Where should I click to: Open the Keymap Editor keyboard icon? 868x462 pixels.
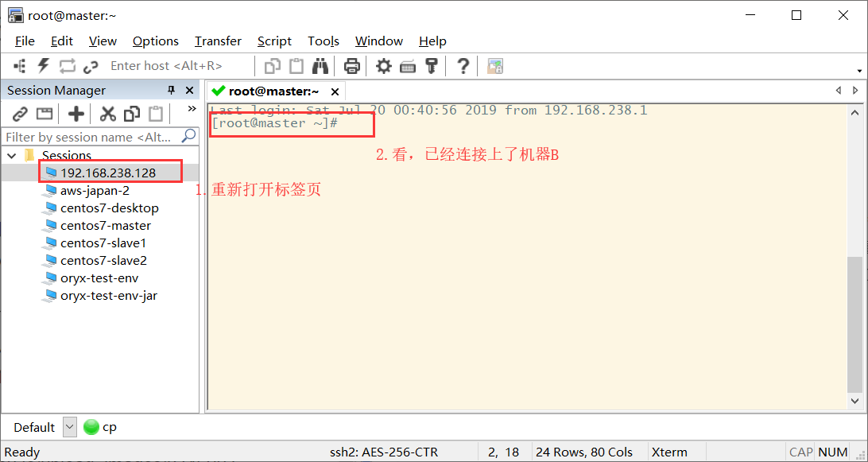coord(408,67)
